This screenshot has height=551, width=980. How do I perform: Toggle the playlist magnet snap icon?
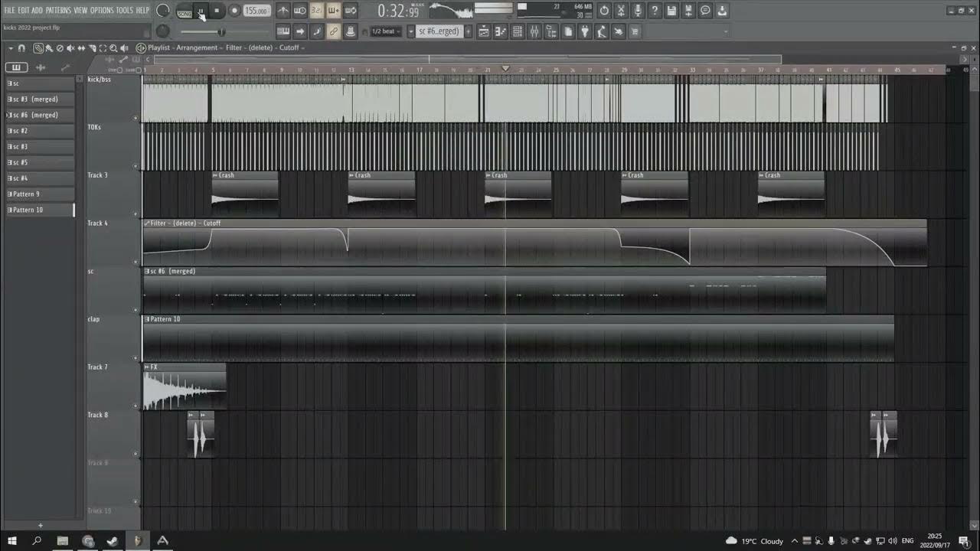pyautogui.click(x=21, y=48)
